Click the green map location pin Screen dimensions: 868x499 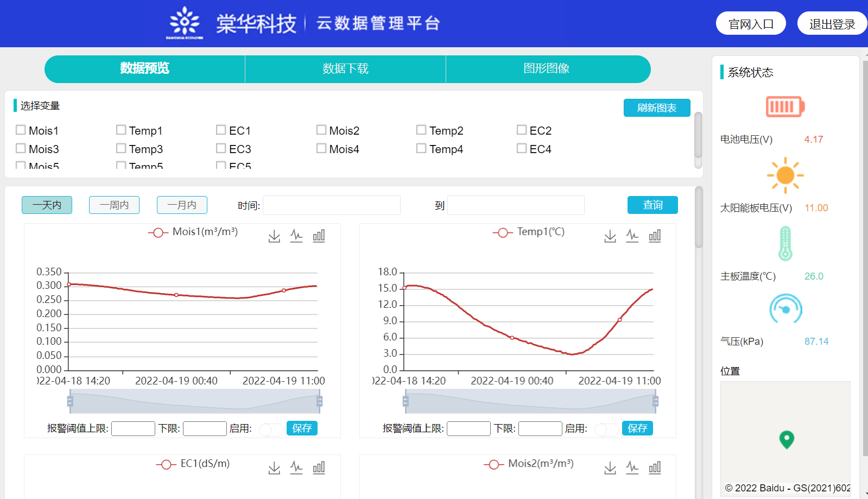click(786, 439)
